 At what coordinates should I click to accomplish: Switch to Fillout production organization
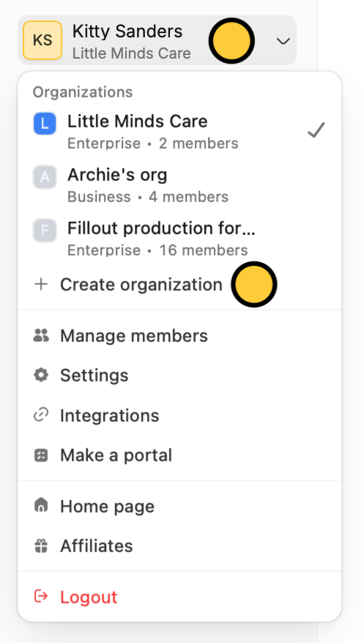179,238
